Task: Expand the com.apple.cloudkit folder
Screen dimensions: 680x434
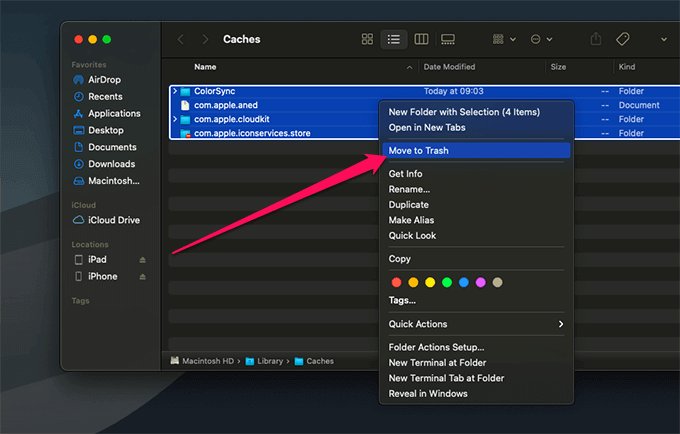Action: pos(175,119)
